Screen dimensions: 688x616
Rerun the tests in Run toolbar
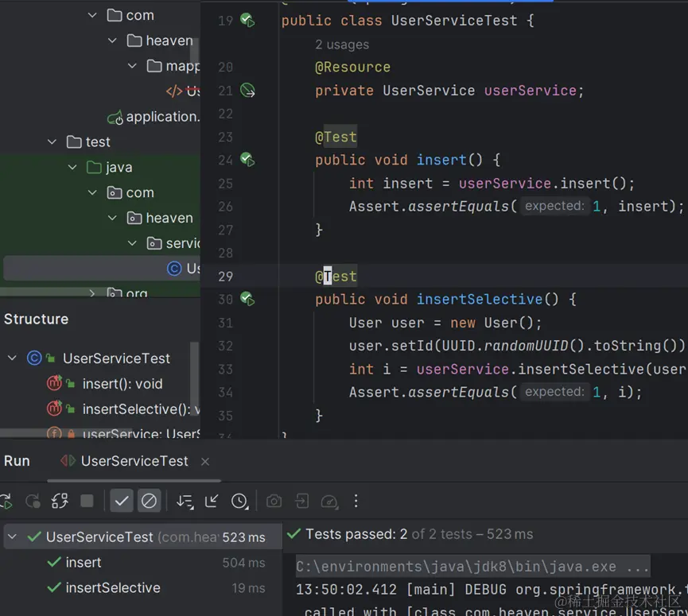point(6,501)
